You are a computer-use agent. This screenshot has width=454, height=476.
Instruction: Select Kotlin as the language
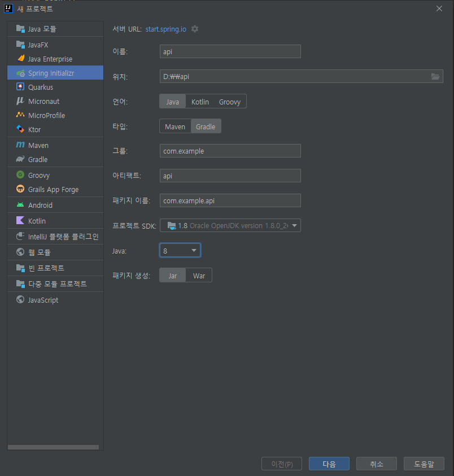200,102
